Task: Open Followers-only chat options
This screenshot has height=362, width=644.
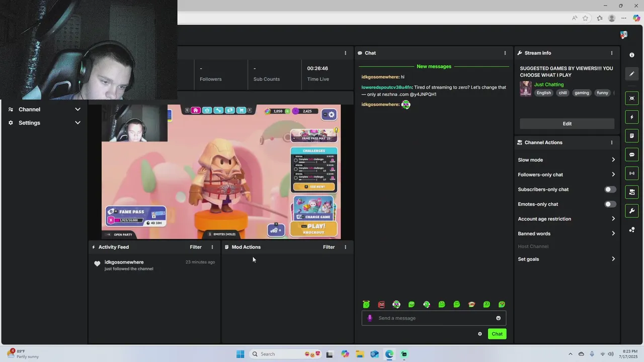Action: coord(567,174)
